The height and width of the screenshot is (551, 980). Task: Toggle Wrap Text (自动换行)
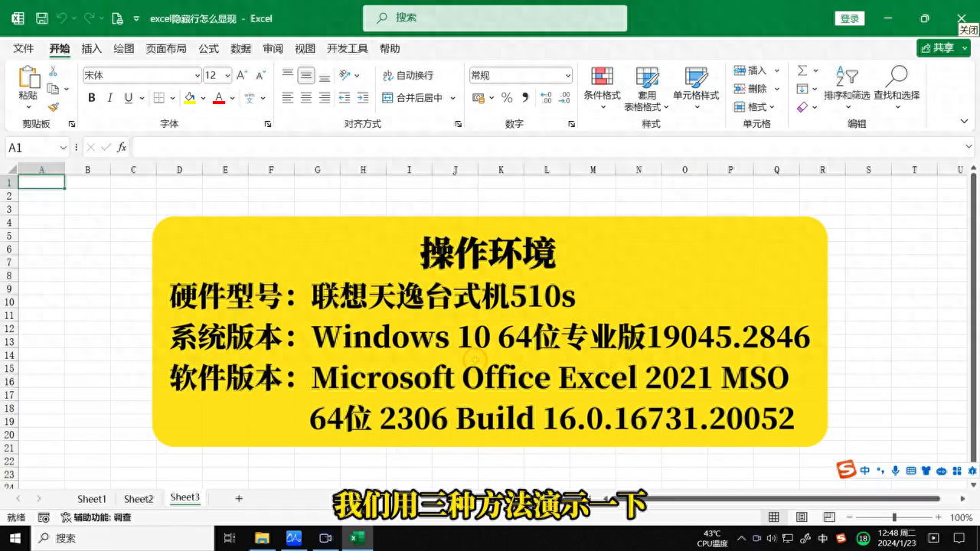pos(408,75)
